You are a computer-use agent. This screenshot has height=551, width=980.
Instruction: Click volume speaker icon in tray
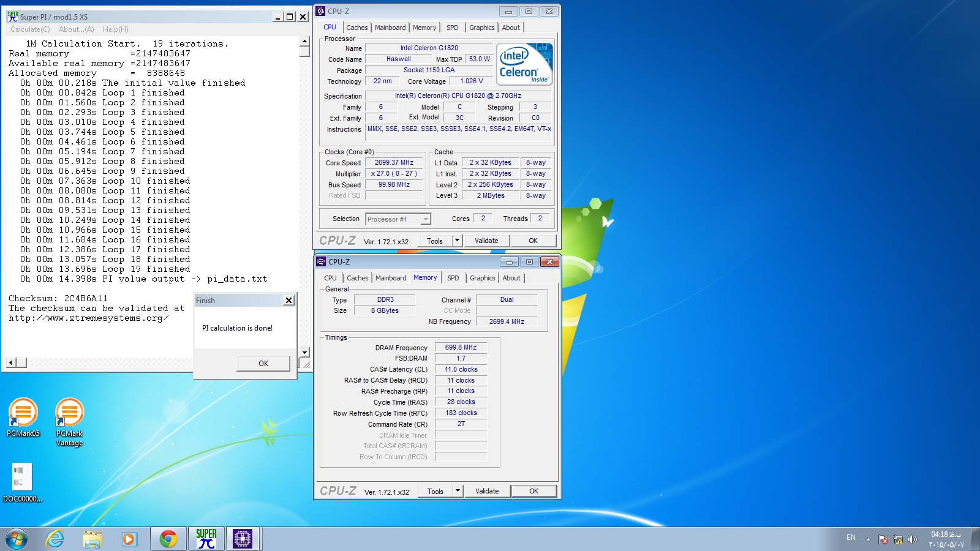tap(913, 539)
